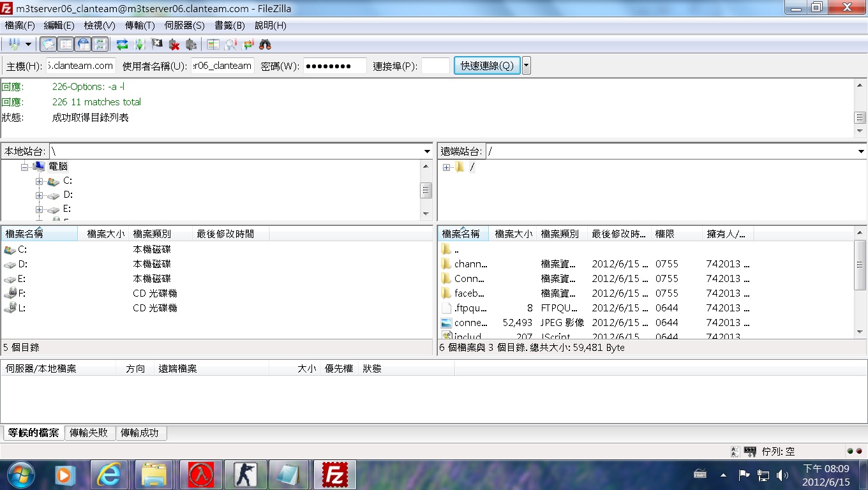Sort local list by 檔案大小 column

tap(103, 234)
